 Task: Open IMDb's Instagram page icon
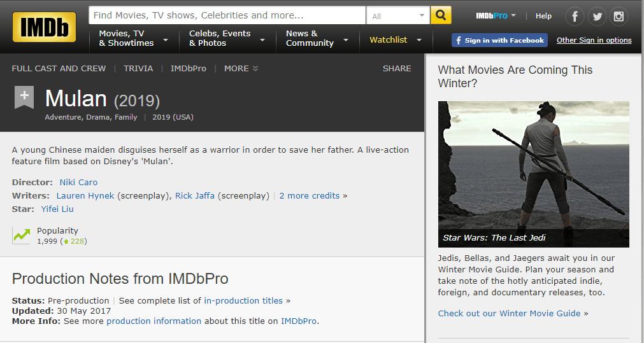coord(619,17)
